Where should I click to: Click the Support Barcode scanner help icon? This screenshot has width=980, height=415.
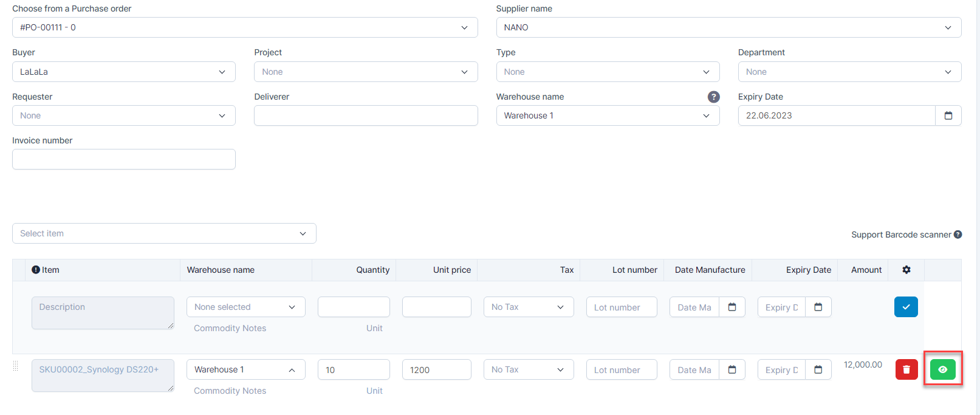point(958,235)
